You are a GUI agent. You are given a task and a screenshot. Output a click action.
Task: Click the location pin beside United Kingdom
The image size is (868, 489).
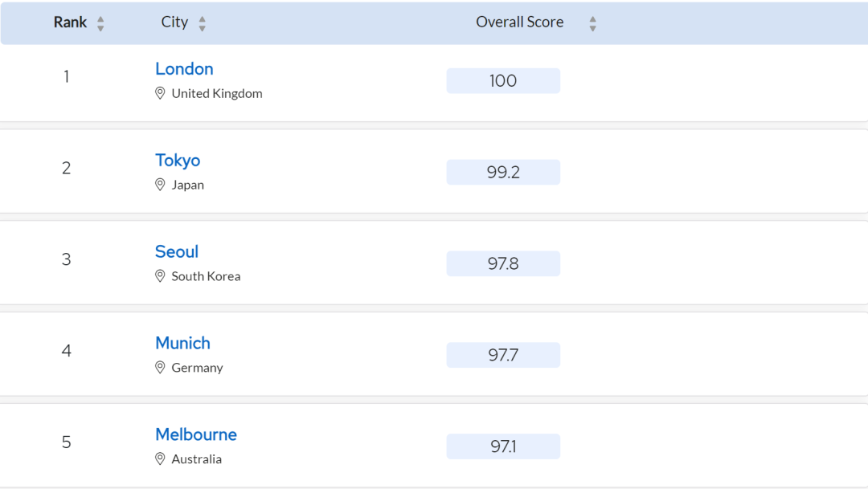click(x=160, y=93)
